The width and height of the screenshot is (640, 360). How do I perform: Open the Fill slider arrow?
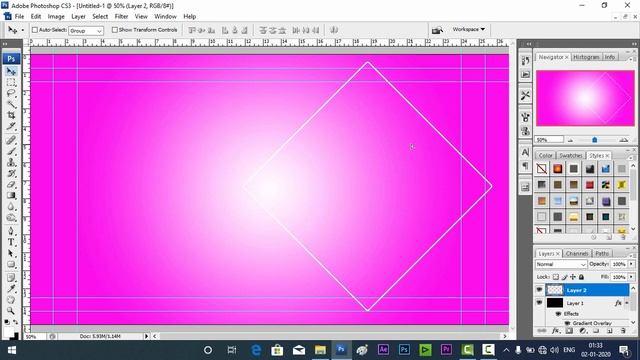(632, 277)
